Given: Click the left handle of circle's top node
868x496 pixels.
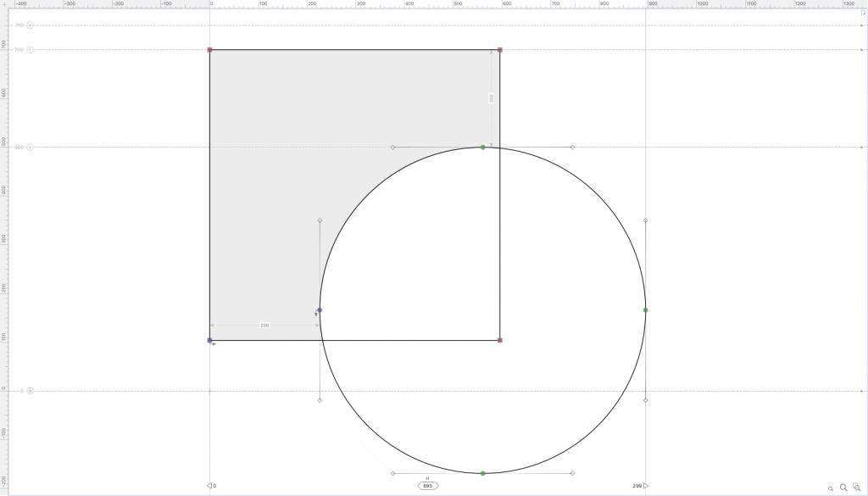Looking at the screenshot, I should point(393,148).
